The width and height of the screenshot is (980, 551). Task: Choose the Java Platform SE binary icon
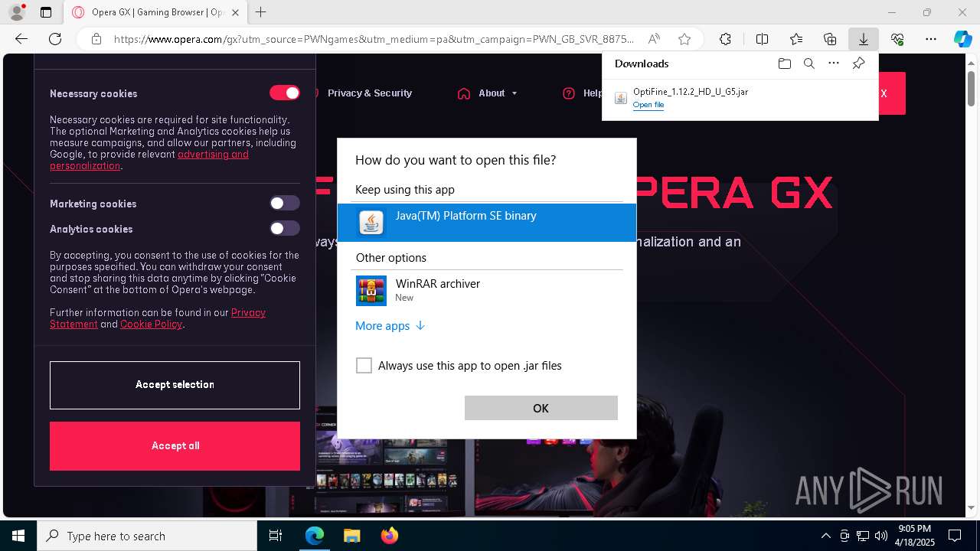[371, 223]
